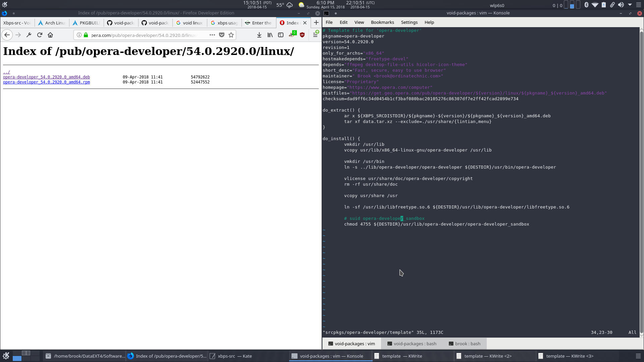Open the uBlock Origin shield icon

click(x=302, y=35)
